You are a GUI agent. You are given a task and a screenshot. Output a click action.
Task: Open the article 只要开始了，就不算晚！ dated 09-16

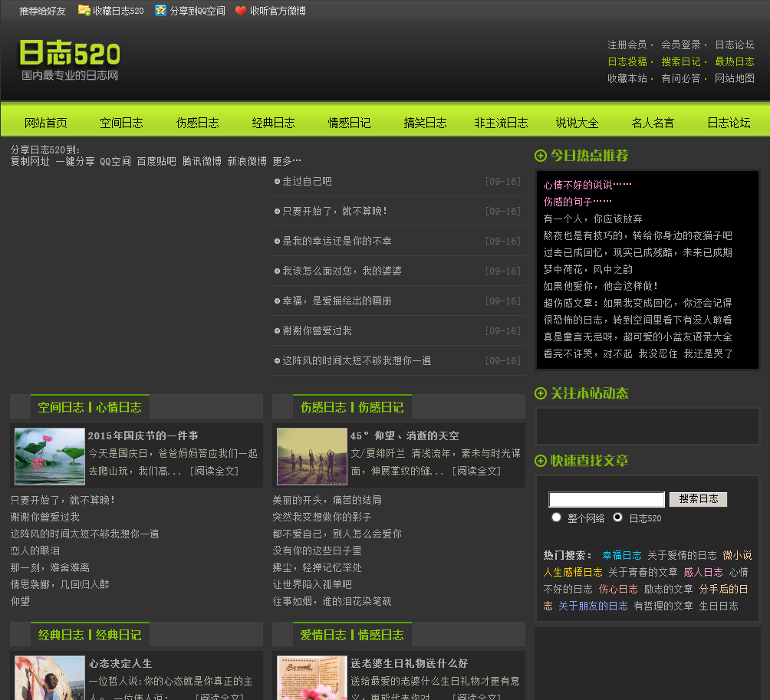pyautogui.click(x=335, y=211)
